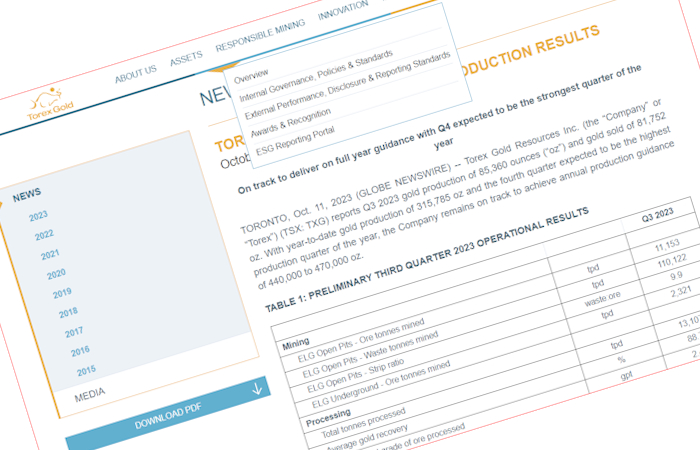700x450 pixels.
Task: Open 2018 news archive
Action: coord(68,312)
